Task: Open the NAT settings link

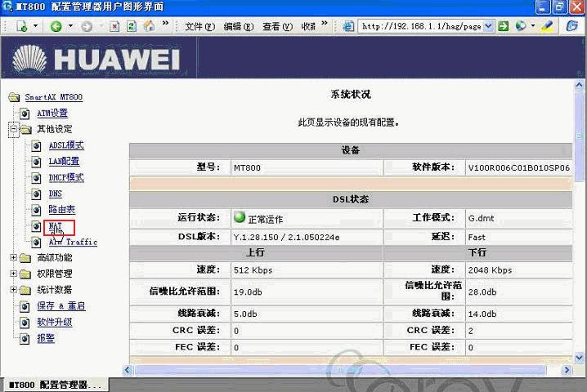Action: pos(55,226)
